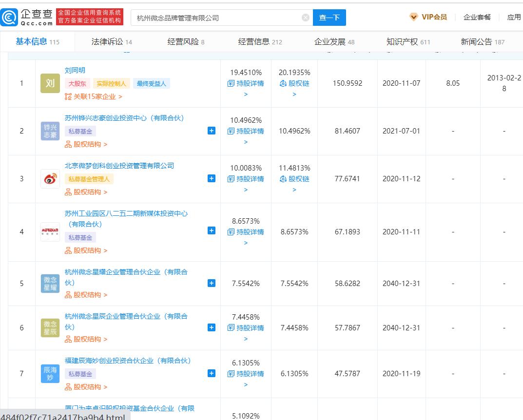Open 刘同明 avatar thumbnail
This screenshot has width=523, height=420.
(50, 83)
